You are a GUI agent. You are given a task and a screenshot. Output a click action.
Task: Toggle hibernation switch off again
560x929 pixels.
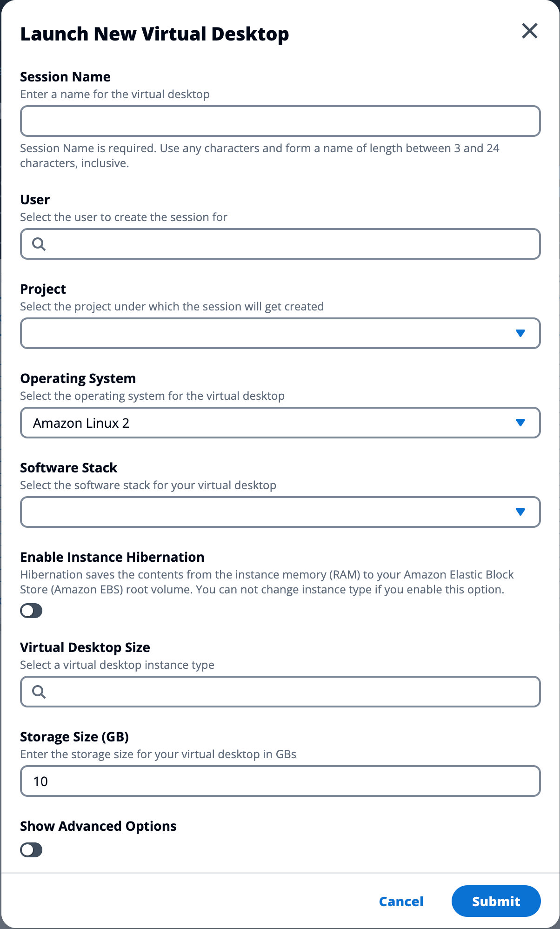coord(31,610)
